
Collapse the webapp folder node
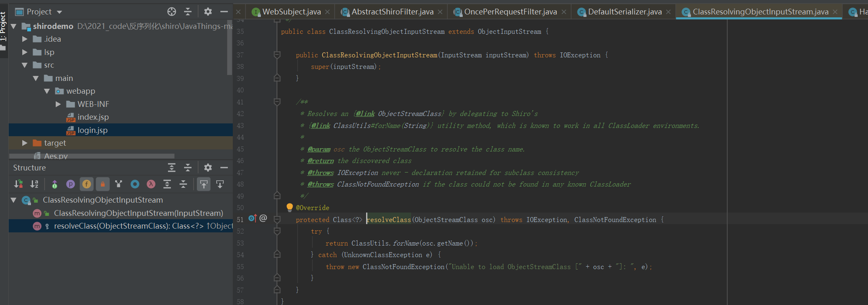47,91
